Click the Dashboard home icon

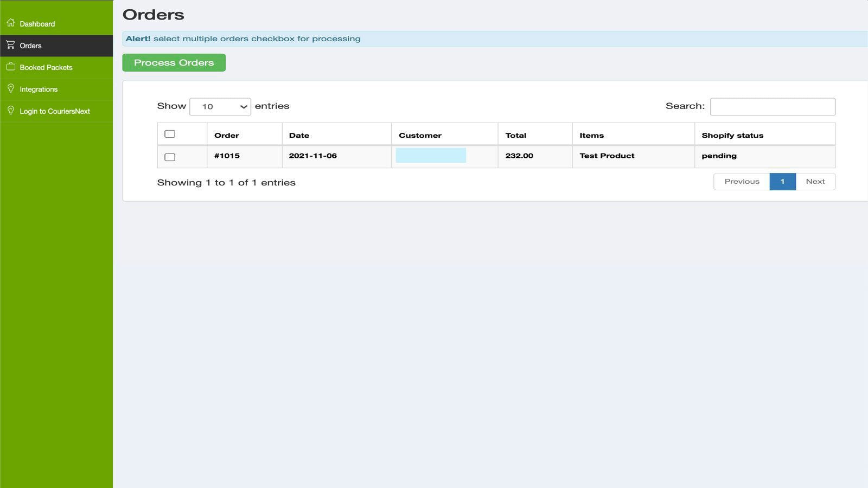coord(10,23)
